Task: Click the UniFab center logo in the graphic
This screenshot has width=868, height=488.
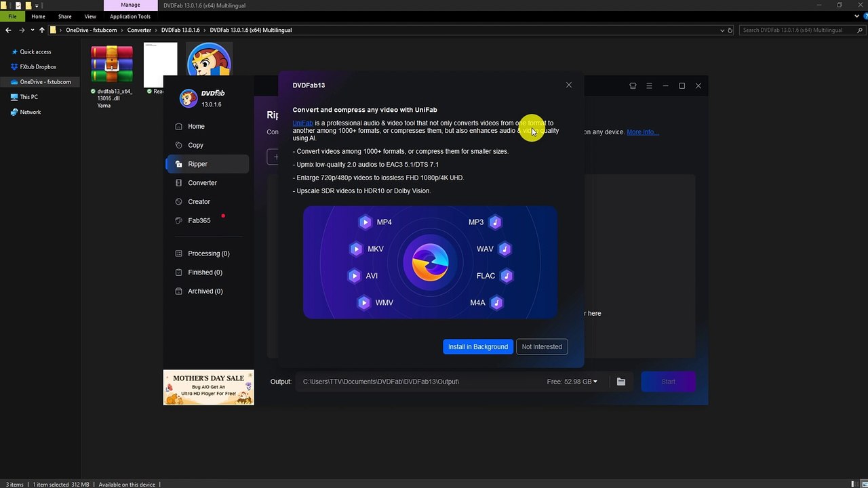Action: click(x=430, y=263)
